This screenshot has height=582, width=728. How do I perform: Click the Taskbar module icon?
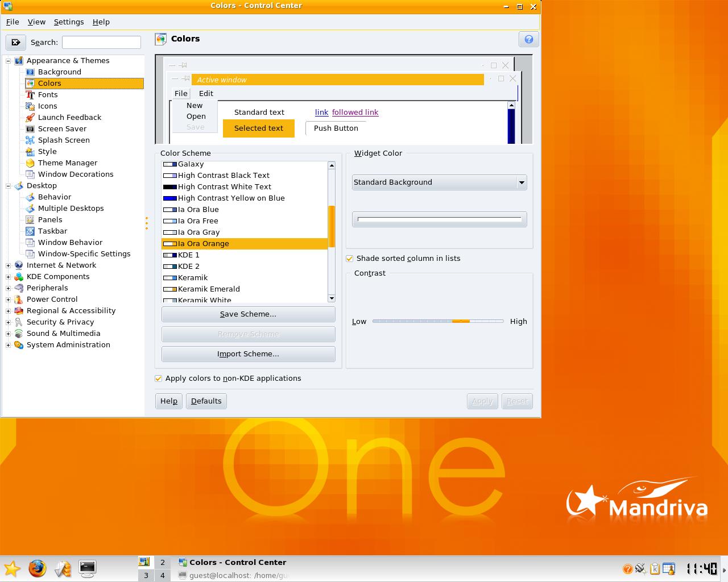pyautogui.click(x=30, y=231)
